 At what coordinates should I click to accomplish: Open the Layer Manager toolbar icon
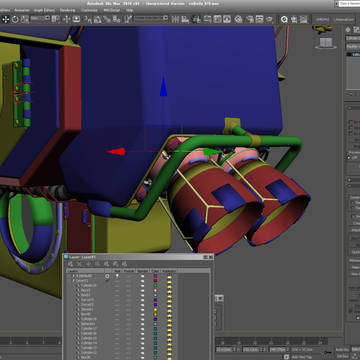(197, 19)
